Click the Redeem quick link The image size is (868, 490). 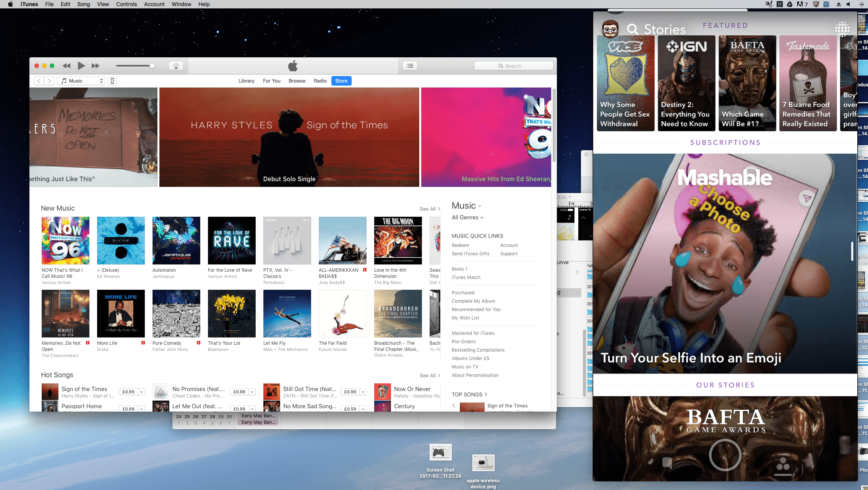click(460, 245)
